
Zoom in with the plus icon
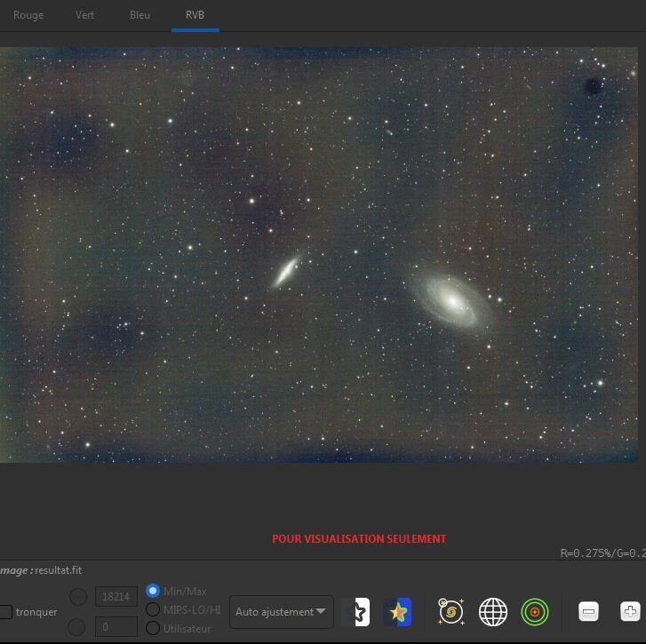[x=630, y=611]
